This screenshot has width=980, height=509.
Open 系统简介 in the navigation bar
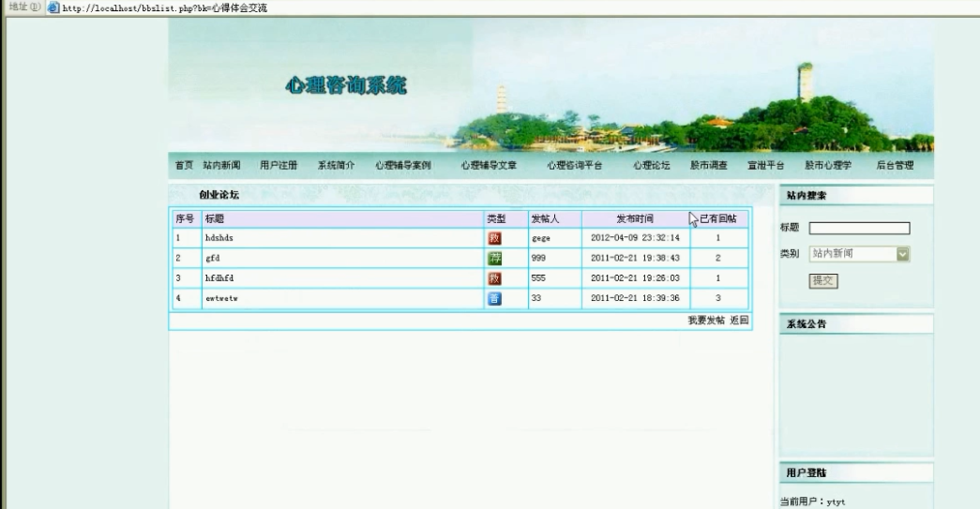click(336, 166)
